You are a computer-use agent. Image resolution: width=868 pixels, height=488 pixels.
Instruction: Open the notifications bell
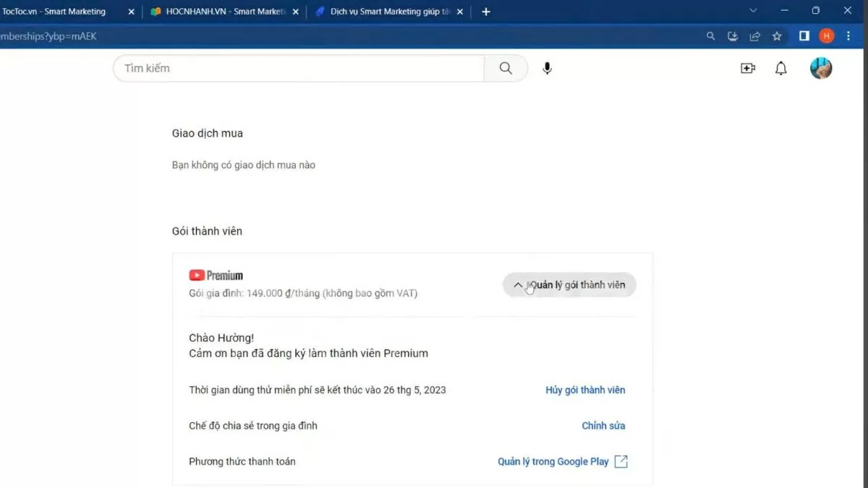pos(781,68)
